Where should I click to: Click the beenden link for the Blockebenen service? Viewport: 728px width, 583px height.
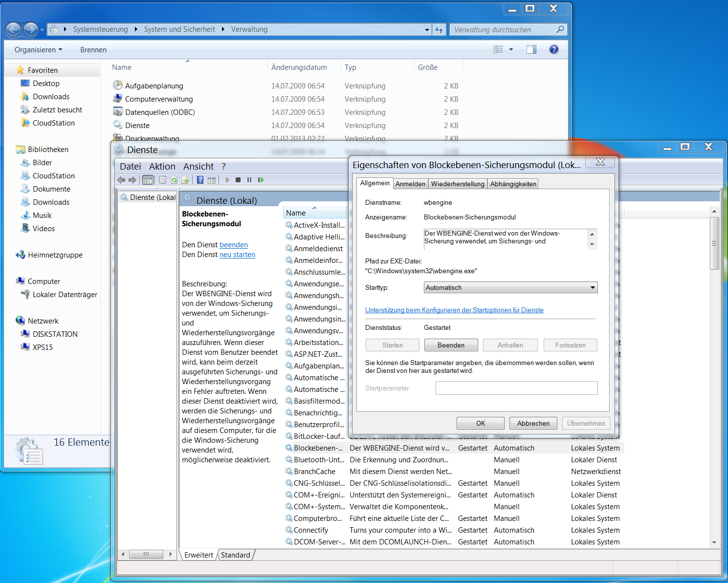point(233,244)
